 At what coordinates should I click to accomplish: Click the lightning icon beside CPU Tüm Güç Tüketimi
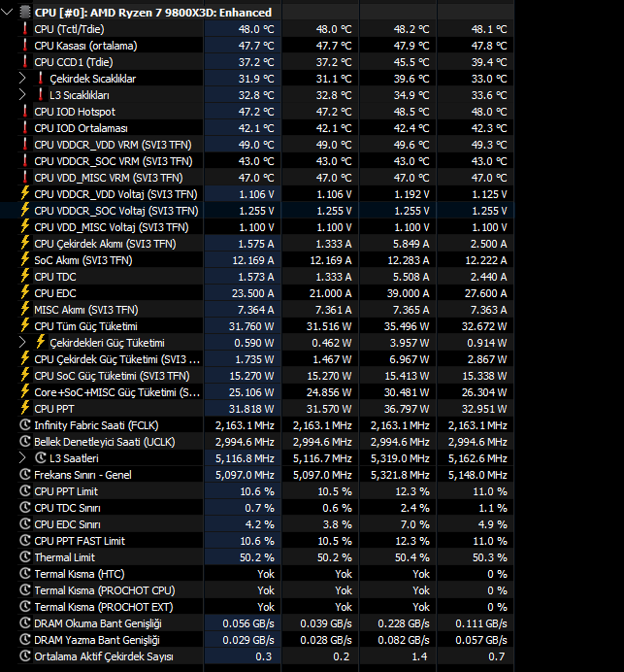(x=25, y=325)
